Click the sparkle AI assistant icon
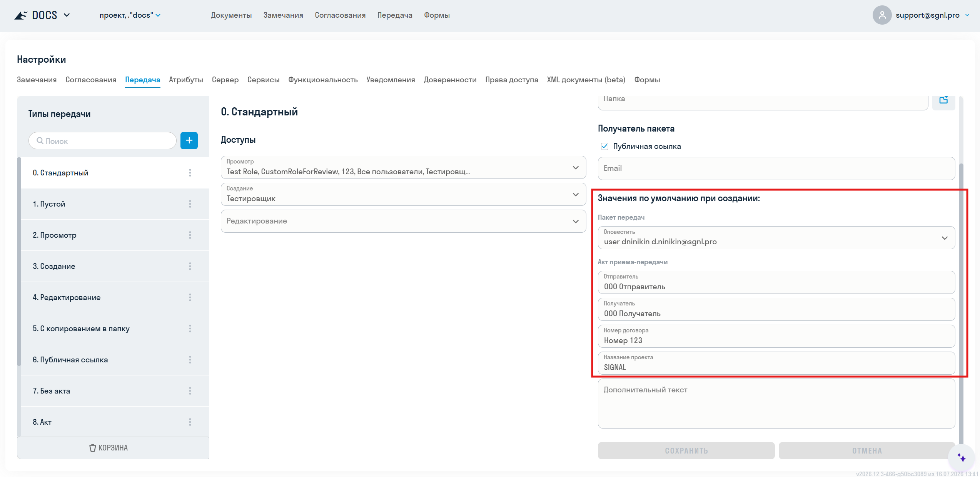The height and width of the screenshot is (477, 980). [x=962, y=458]
